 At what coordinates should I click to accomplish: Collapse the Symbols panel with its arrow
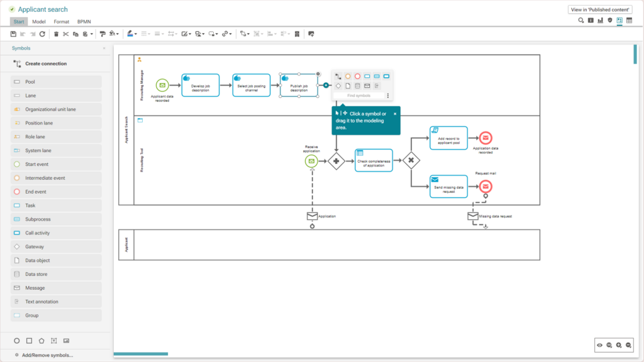104,48
